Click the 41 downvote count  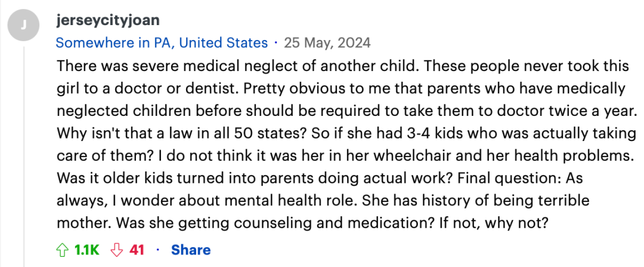(x=137, y=249)
